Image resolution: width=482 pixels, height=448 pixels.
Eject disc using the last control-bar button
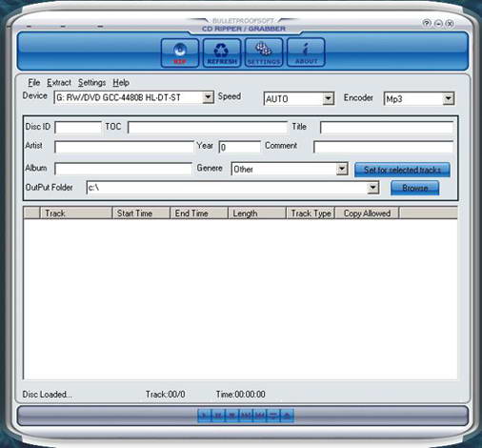coord(288,416)
